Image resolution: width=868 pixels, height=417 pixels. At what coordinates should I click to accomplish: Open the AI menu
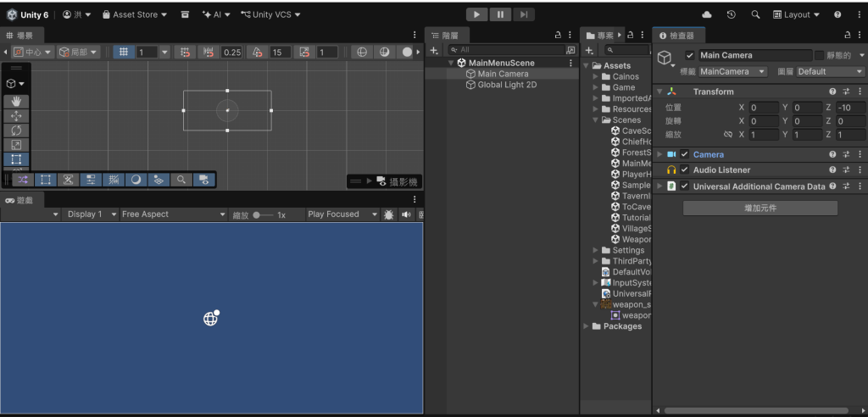click(216, 15)
